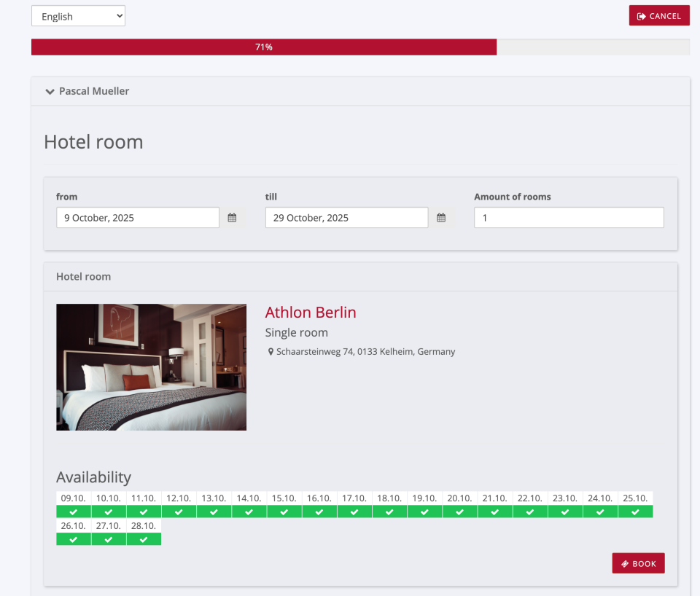
Task: Open the calendar icon next to 'from' date
Action: (232, 217)
